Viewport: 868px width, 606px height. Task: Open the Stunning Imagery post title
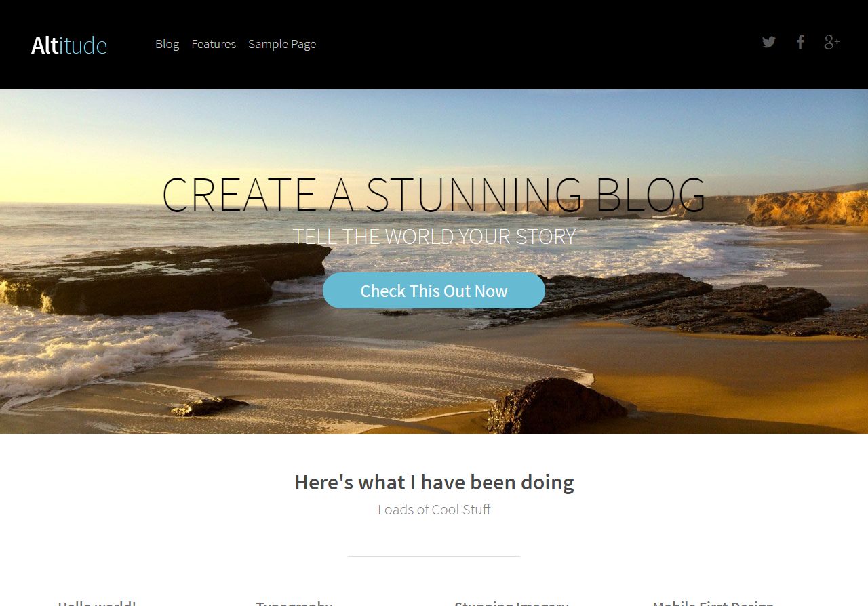point(511,603)
